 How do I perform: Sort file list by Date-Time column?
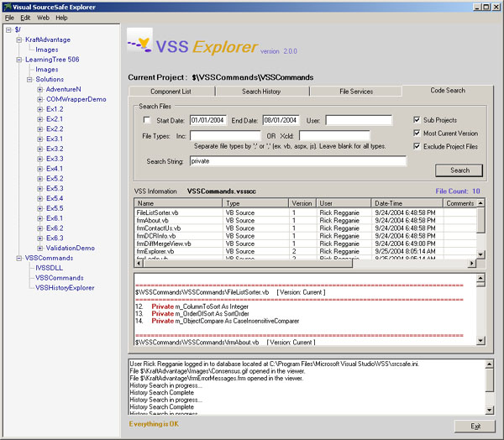407,203
